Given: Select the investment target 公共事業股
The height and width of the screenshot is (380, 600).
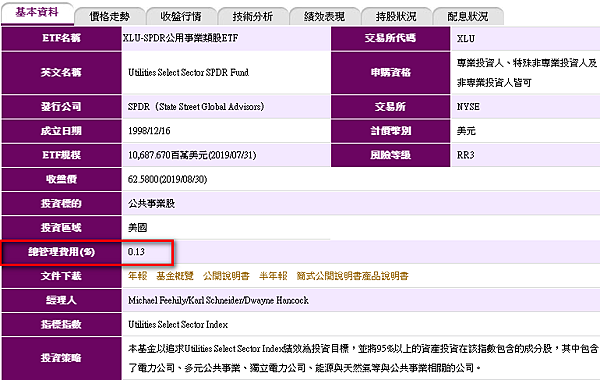Looking at the screenshot, I should [x=152, y=204].
